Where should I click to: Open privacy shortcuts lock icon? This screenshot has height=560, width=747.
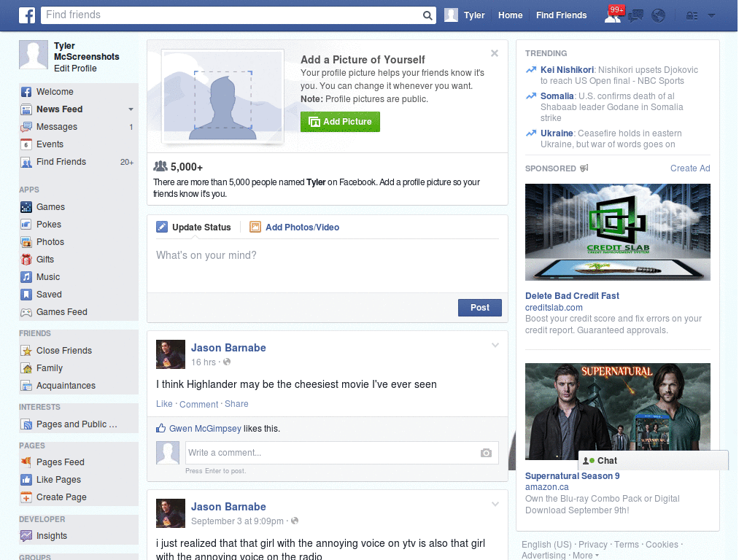[x=692, y=16]
